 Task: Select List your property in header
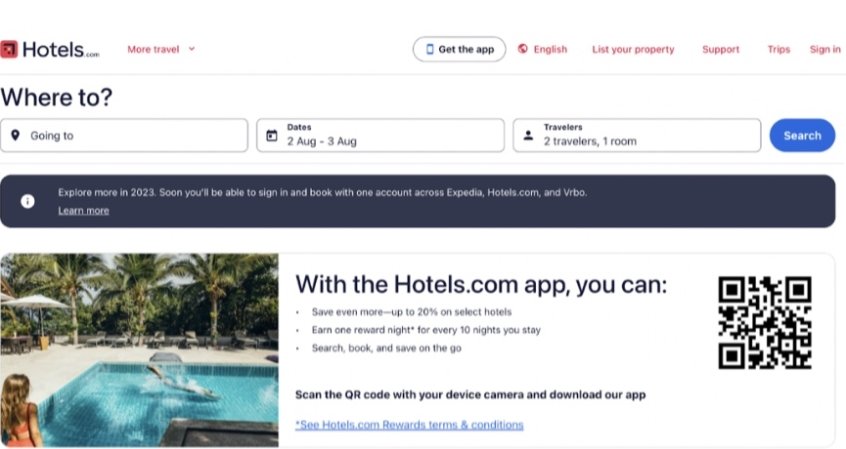coord(633,49)
